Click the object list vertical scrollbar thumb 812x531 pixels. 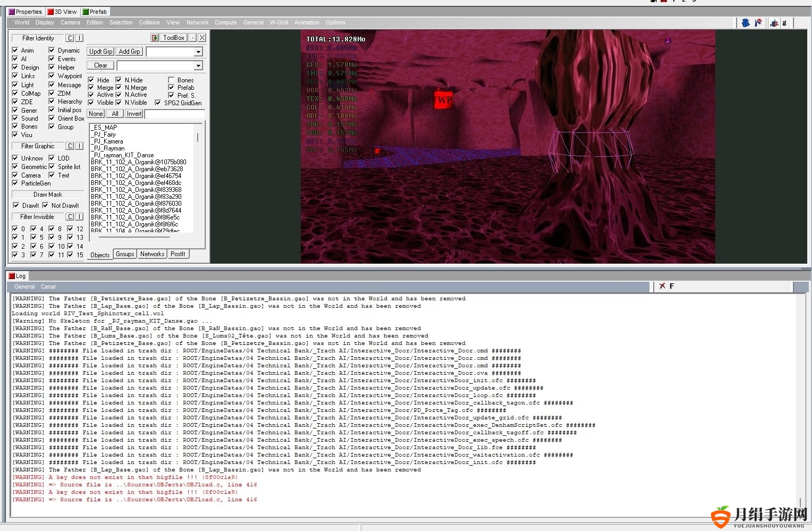tap(198, 137)
